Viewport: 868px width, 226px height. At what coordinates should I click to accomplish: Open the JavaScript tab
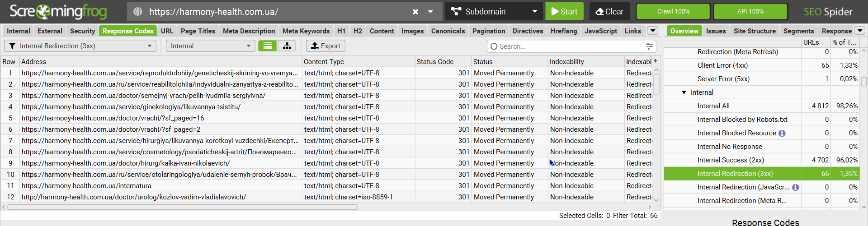[x=600, y=31]
